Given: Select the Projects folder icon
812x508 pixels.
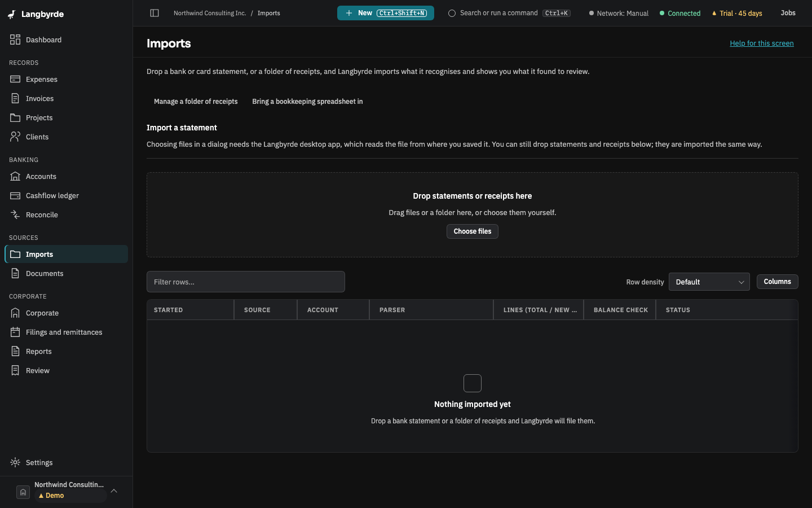Looking at the screenshot, I should (15, 117).
